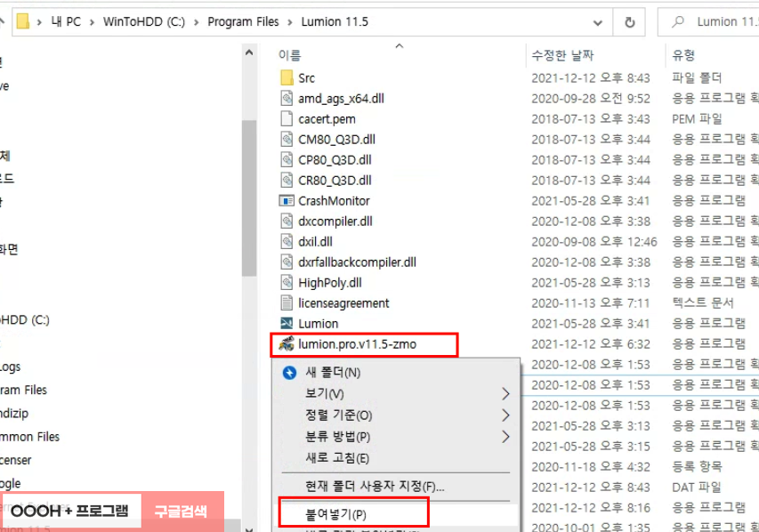The width and height of the screenshot is (759, 532).
Task: Select WinToHDD (C:) drive in navigation tree
Action: (x=25, y=320)
